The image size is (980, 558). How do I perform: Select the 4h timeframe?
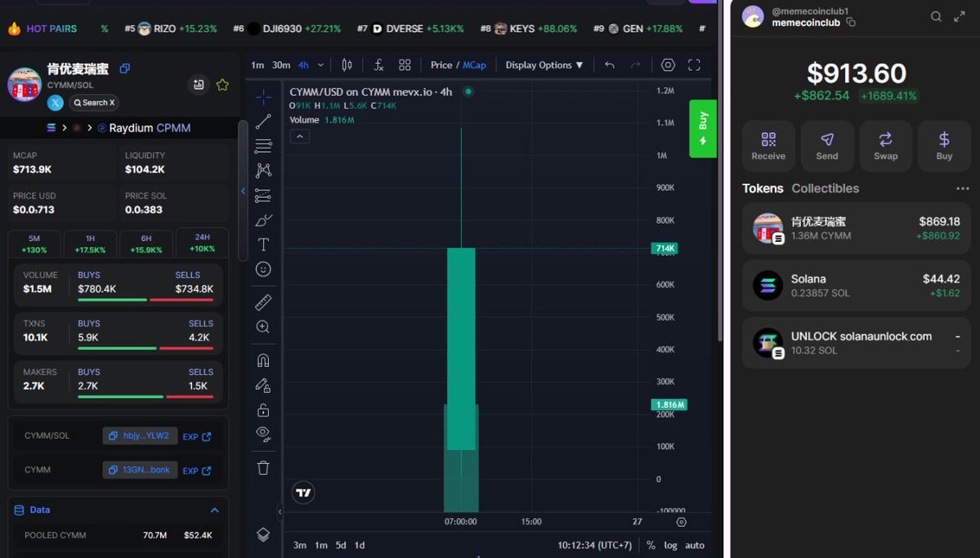pyautogui.click(x=303, y=65)
